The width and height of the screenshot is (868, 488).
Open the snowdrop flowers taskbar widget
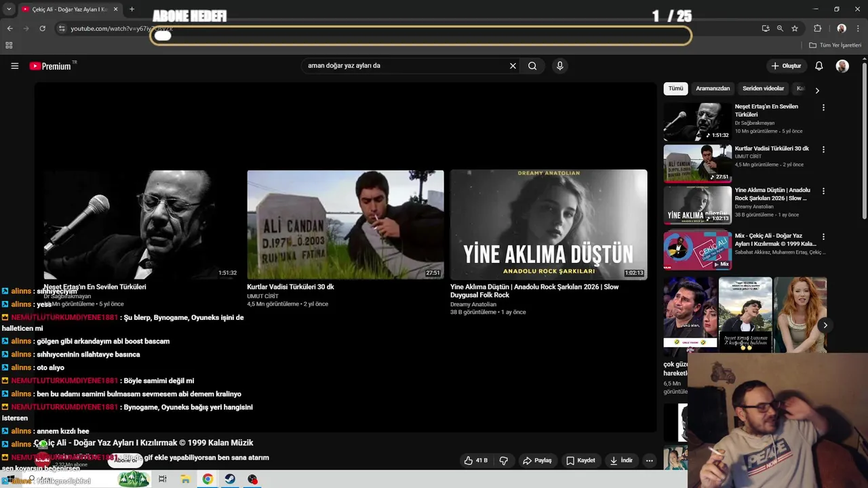point(134,479)
